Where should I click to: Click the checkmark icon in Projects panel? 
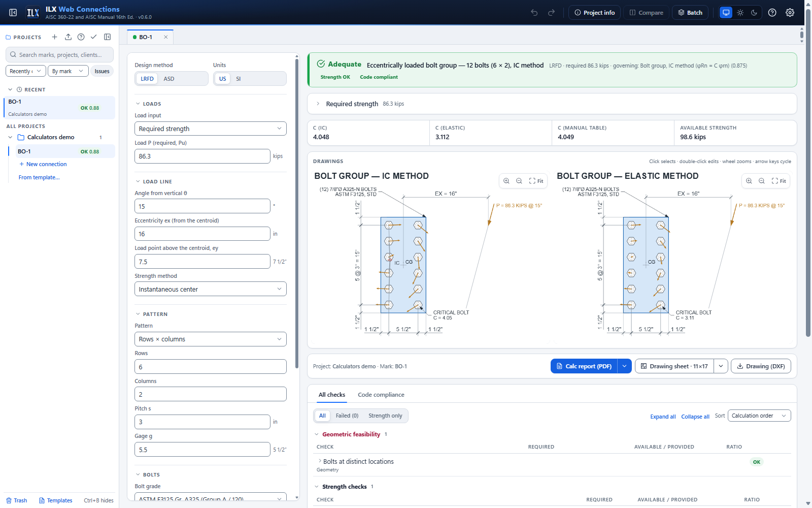94,37
